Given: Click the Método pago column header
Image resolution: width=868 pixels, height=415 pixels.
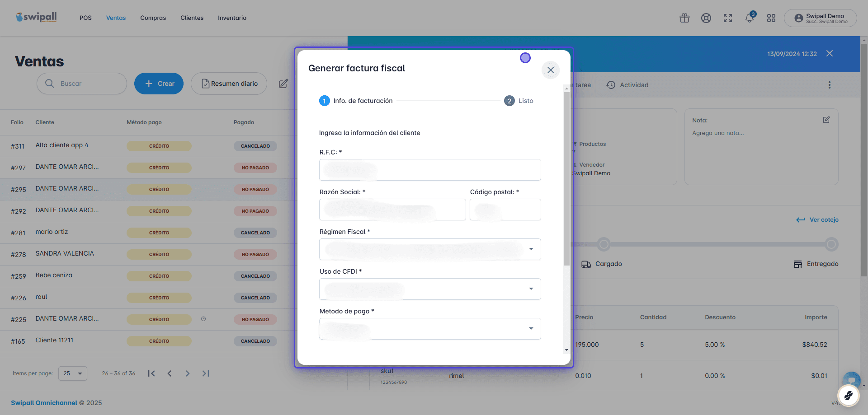Looking at the screenshot, I should click(144, 122).
